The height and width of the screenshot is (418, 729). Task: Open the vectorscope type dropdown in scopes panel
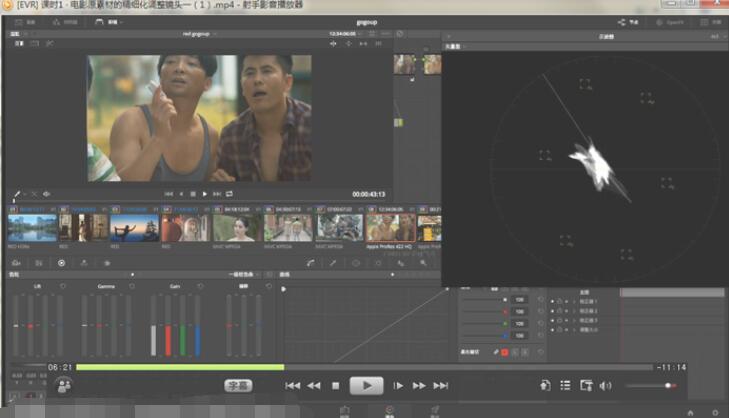pyautogui.click(x=455, y=46)
